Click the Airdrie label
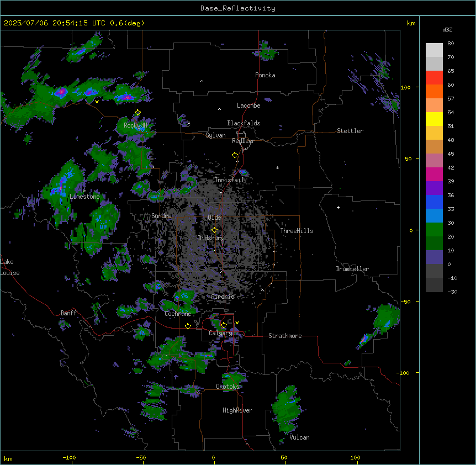Image resolution: width=476 pixels, height=465 pixels. tap(223, 297)
